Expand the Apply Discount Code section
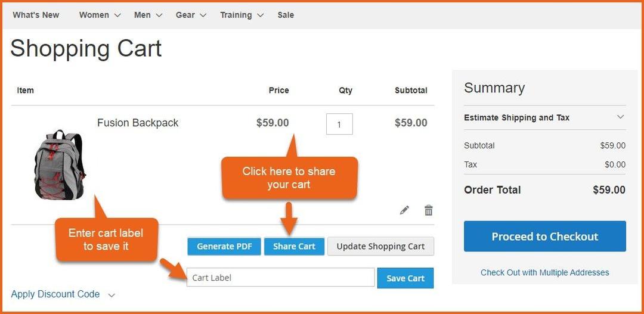Image resolution: width=644 pixels, height=314 pixels. (63, 294)
